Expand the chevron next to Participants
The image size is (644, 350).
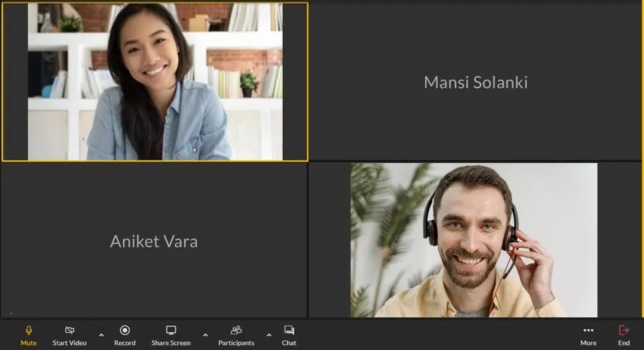[x=269, y=335]
